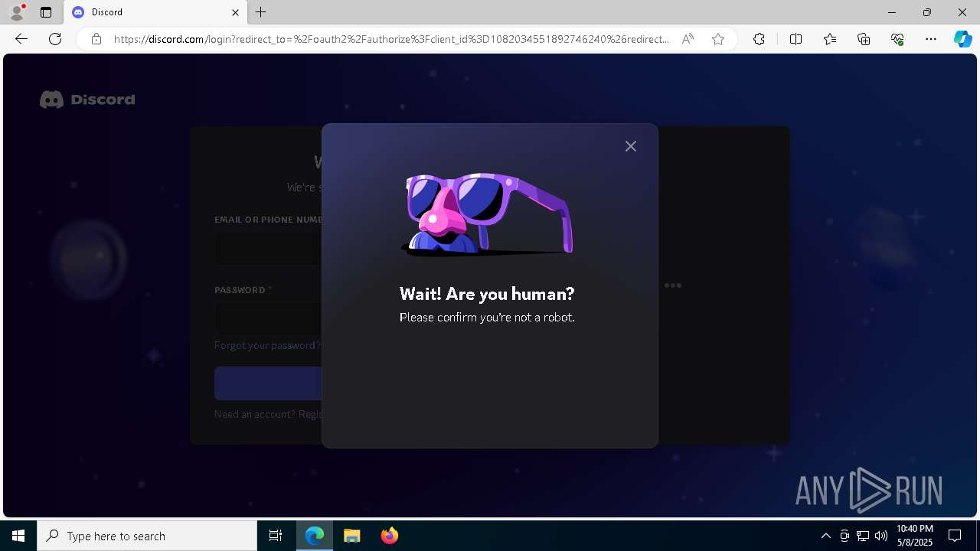The width and height of the screenshot is (980, 551).
Task: Close the Discord tab
Action: (x=235, y=12)
